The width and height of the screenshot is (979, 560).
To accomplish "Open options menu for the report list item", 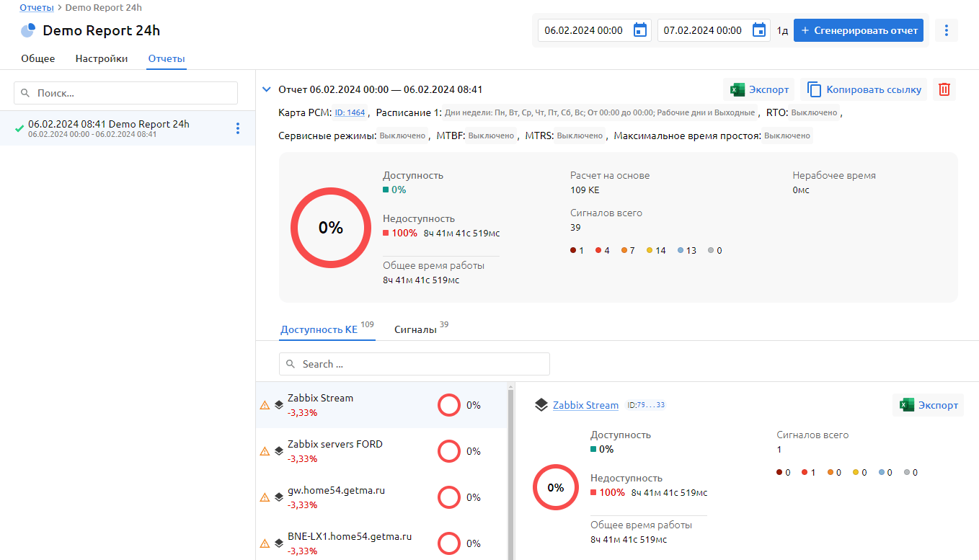I will coord(238,128).
